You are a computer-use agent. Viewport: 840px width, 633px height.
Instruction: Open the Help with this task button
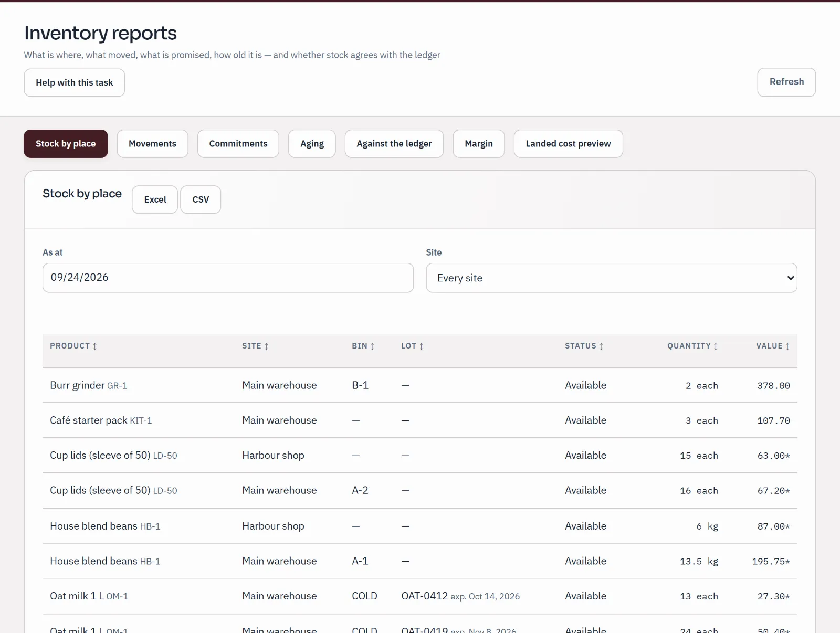pos(74,82)
